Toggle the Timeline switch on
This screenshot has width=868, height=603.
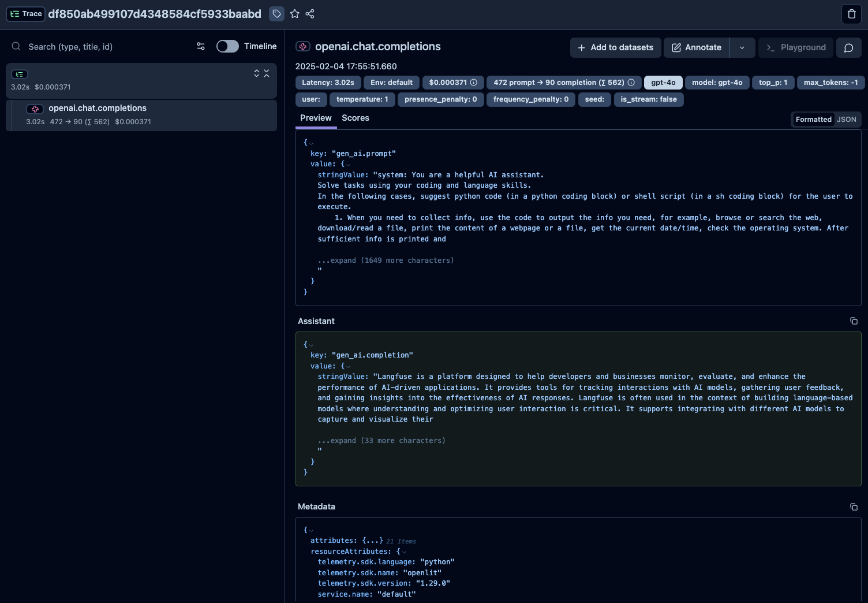pyautogui.click(x=227, y=46)
